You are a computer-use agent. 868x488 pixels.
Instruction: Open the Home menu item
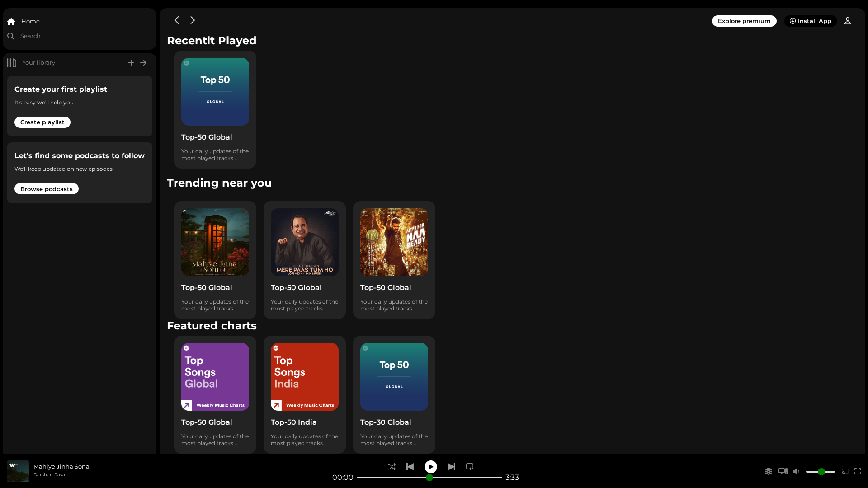[24, 21]
